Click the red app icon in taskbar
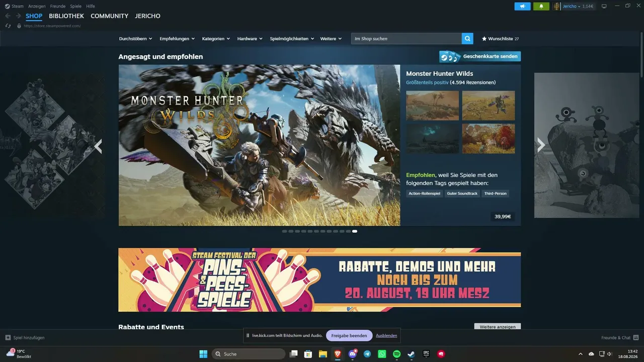644x362 pixels. [441, 354]
